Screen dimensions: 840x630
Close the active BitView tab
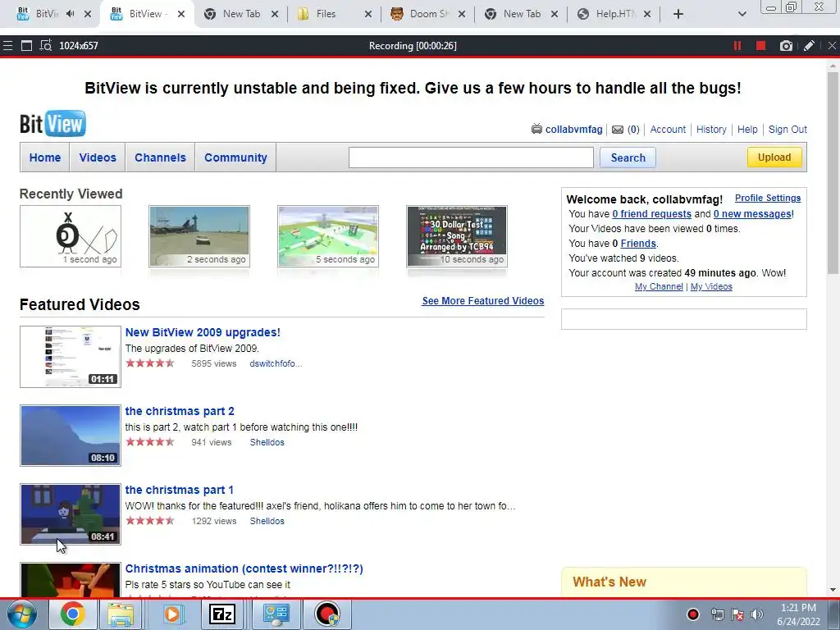pyautogui.click(x=181, y=14)
